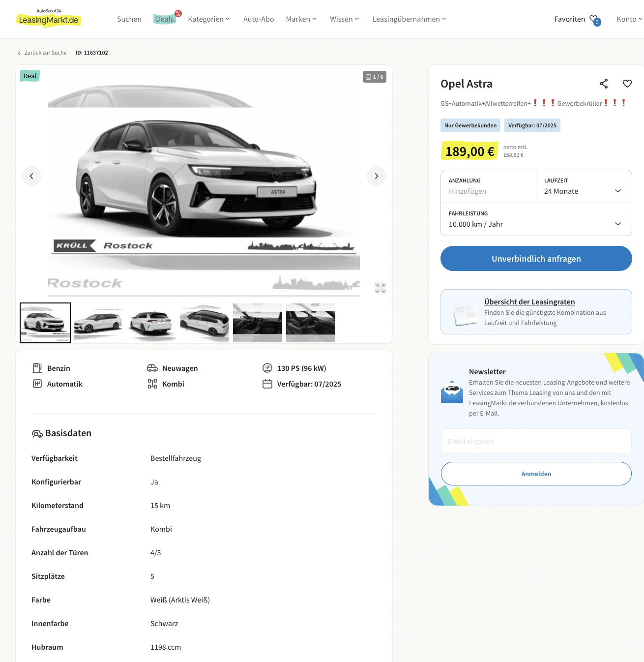Click the main Opel Astra photo
This screenshot has height=662, width=644.
tap(204, 182)
